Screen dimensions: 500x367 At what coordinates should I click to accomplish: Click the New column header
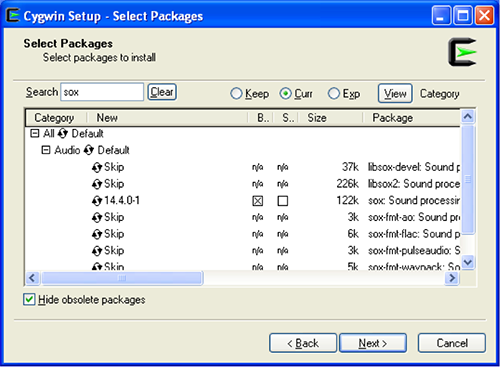pyautogui.click(x=167, y=118)
